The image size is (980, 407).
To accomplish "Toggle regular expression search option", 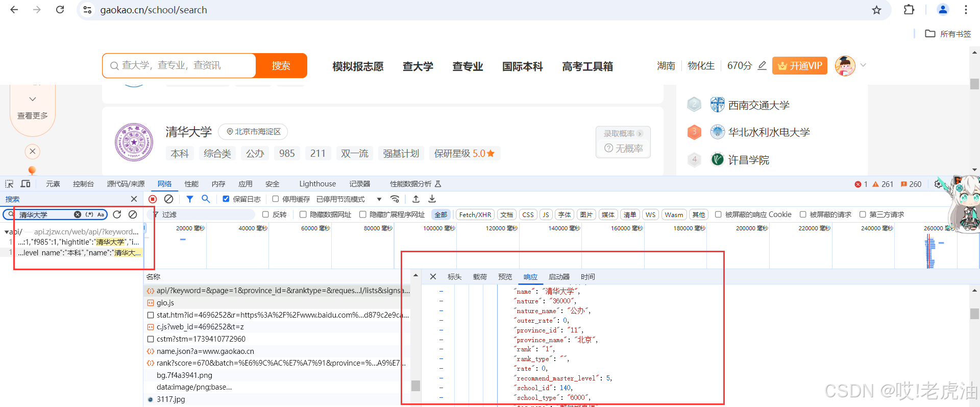I will pos(89,214).
